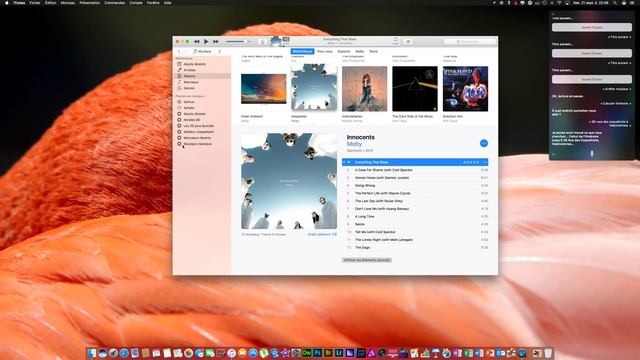Launch Lightroom from the Dock
Screen dimensions: 640x360
click(x=339, y=353)
